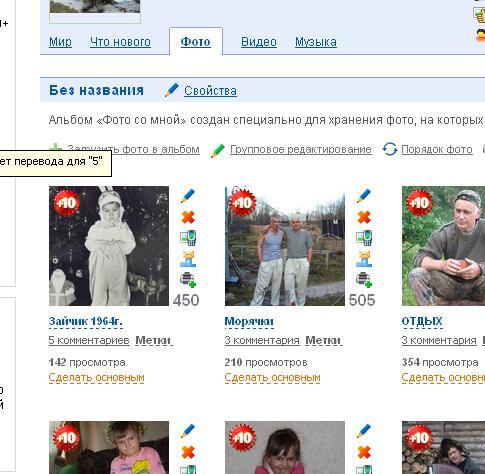This screenshot has height=474, width=485.
Task: Open the woodpile photo thumbnail
Action: pos(443,448)
